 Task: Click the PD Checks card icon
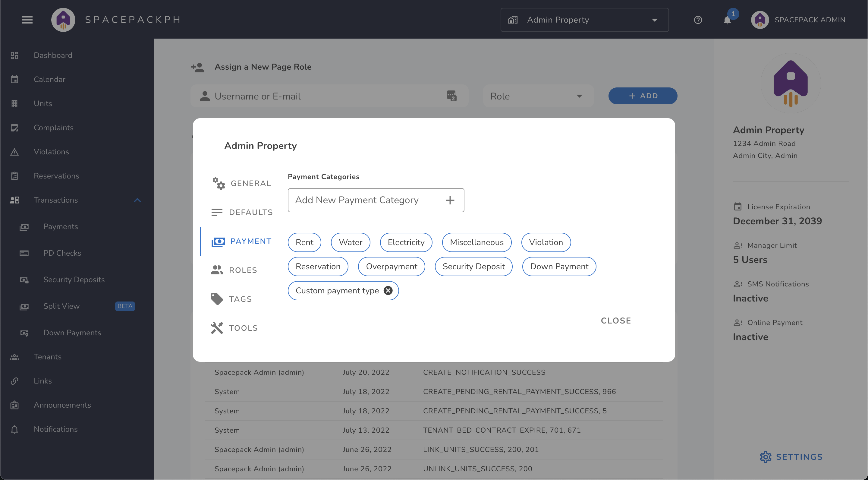(24, 253)
